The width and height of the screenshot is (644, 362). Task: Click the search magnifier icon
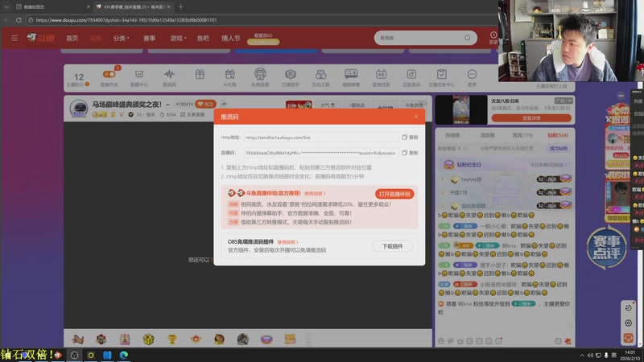[468, 38]
